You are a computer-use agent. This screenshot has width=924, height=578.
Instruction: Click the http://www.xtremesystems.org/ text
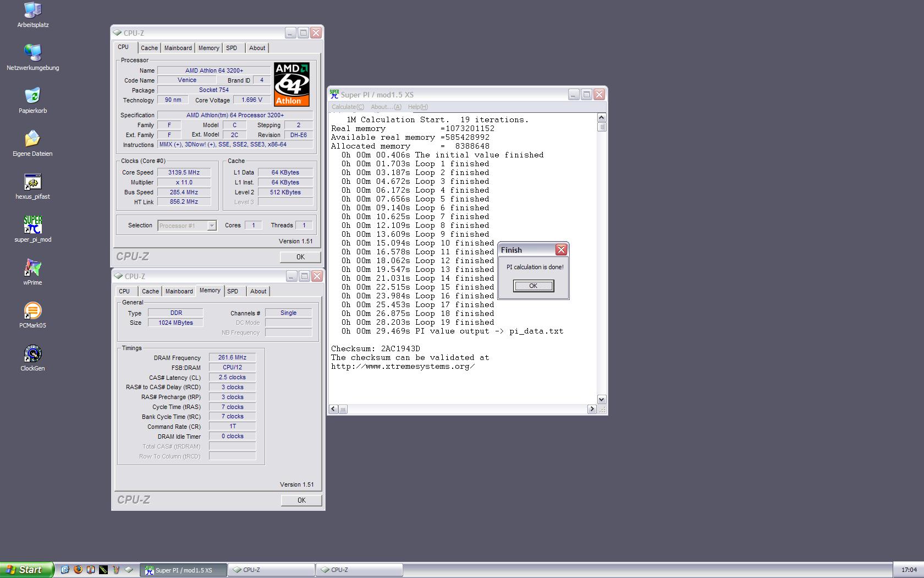tap(403, 366)
